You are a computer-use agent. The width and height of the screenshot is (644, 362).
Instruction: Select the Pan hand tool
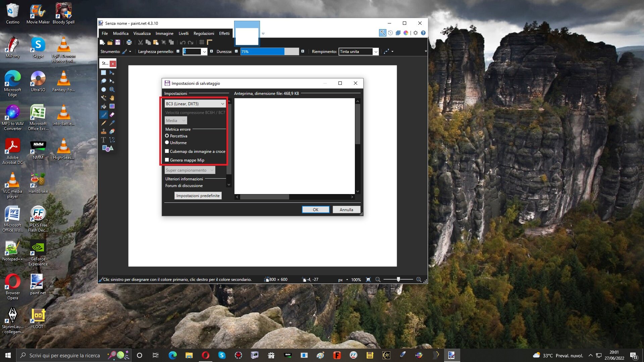112,98
